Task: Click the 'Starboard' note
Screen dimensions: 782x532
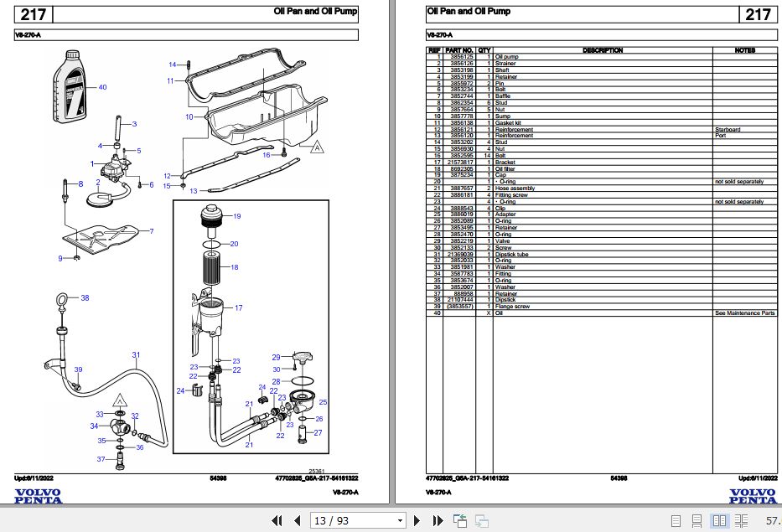Action: [x=728, y=130]
